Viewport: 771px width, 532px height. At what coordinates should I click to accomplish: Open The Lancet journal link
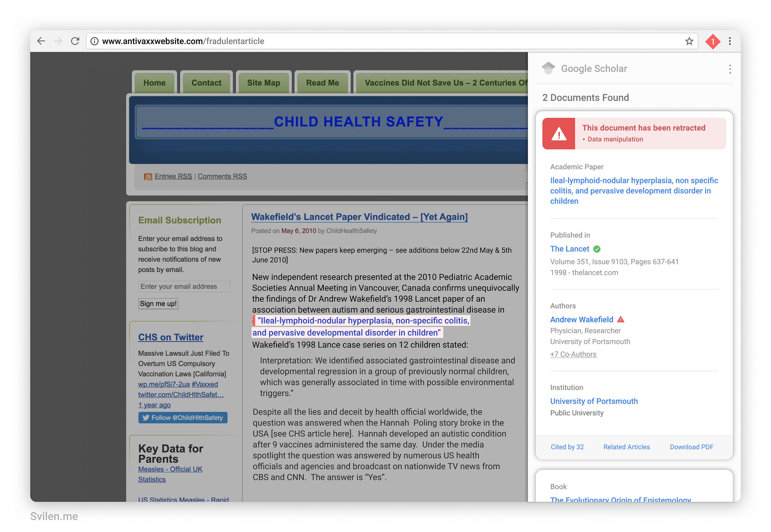click(x=570, y=249)
